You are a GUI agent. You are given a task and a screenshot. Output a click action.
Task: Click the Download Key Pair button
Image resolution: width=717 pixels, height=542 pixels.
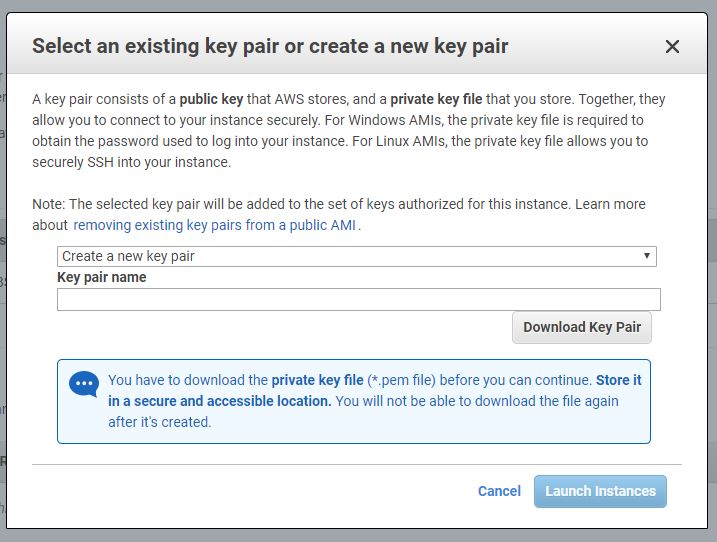(x=582, y=327)
